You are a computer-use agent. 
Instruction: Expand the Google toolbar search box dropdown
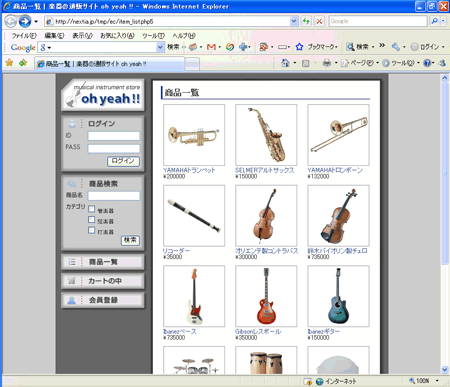tap(160, 47)
